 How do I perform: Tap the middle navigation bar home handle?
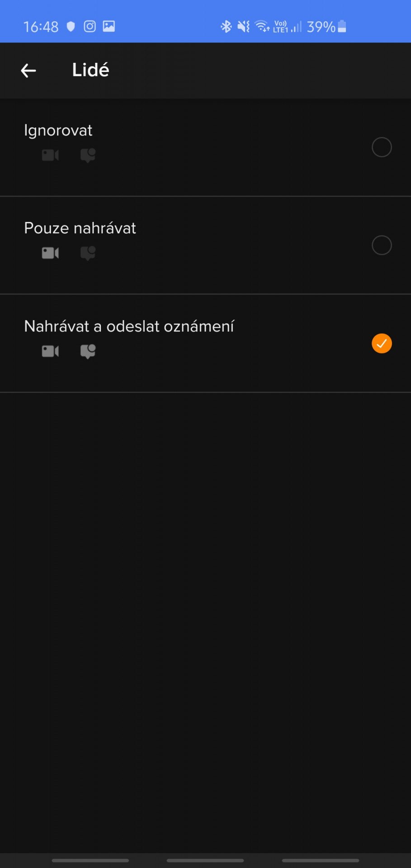[205, 860]
